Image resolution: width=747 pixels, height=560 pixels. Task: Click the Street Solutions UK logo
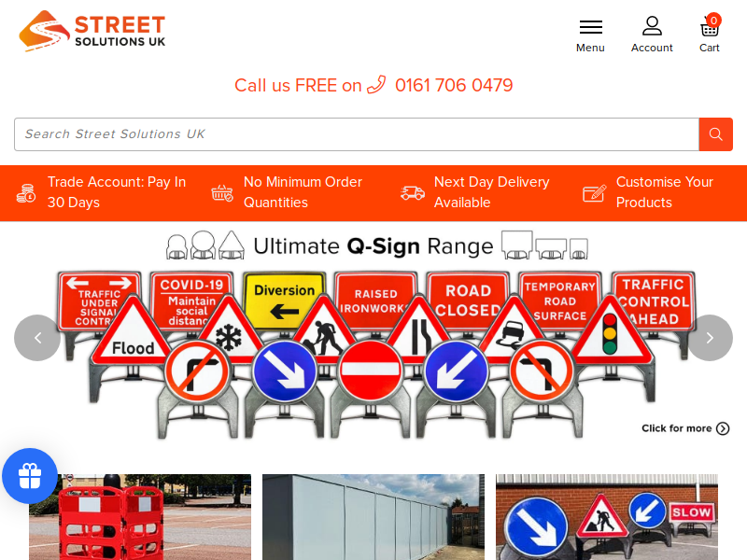click(92, 31)
